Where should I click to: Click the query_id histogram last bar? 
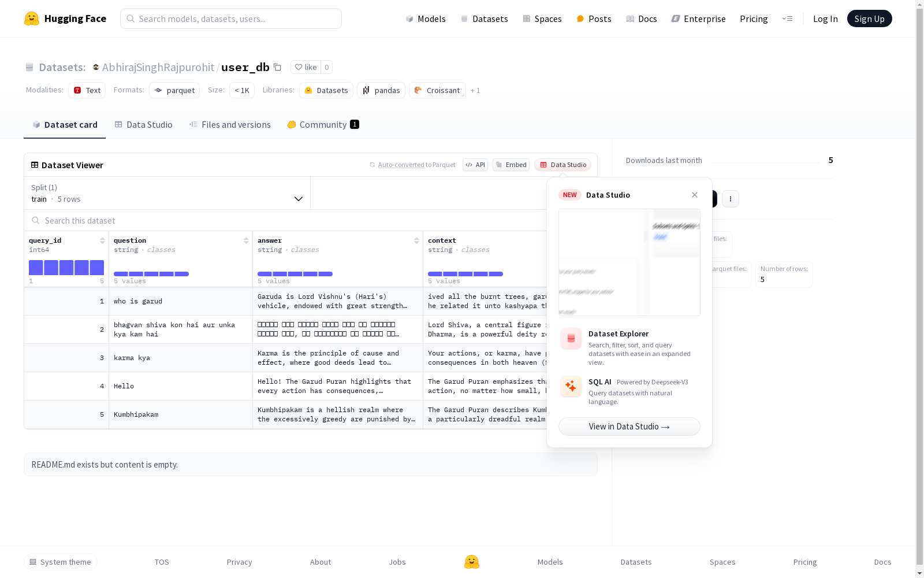click(97, 268)
